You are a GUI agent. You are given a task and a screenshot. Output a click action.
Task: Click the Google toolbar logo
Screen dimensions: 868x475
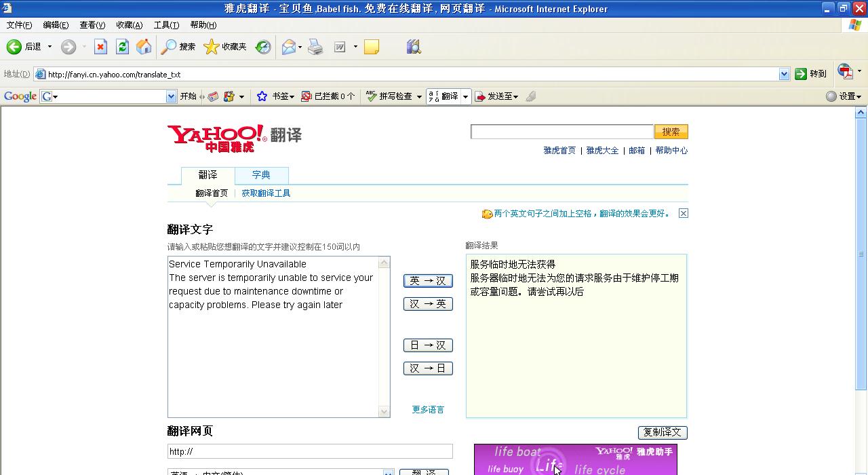pos(20,96)
